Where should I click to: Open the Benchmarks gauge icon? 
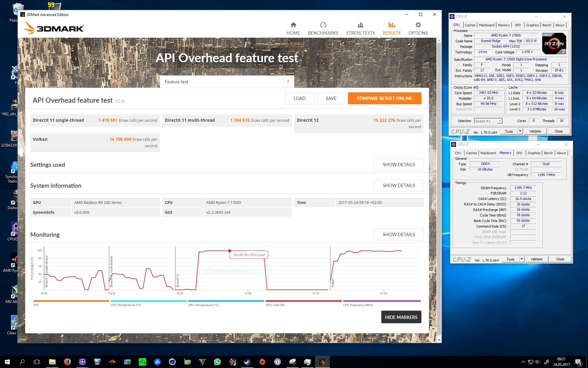[x=323, y=25]
